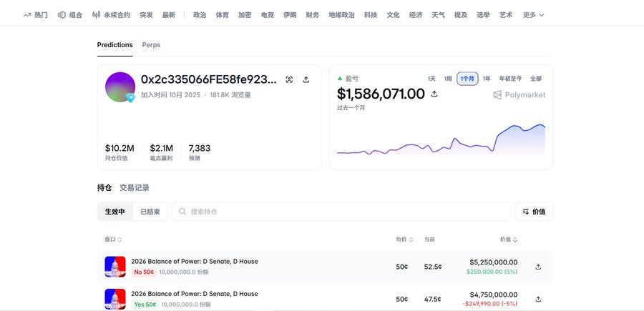Go to the 伊朗 category
The height and width of the screenshot is (311, 644).
coord(290,15)
